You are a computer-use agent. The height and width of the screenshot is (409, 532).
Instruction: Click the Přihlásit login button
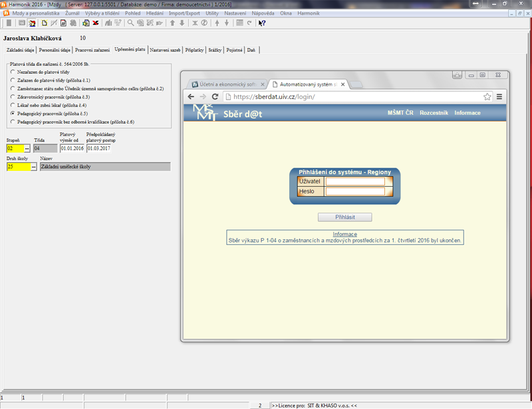click(x=344, y=217)
